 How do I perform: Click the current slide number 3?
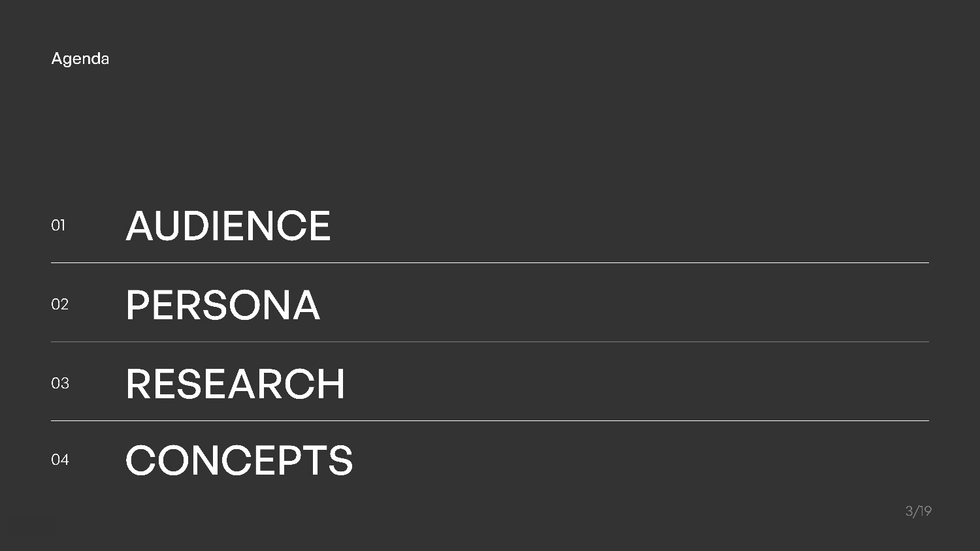[x=909, y=511]
